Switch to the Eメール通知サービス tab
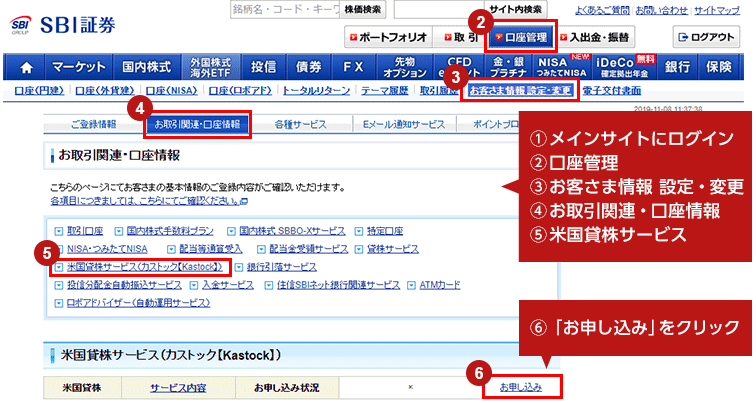756x403 pixels. 404,124
